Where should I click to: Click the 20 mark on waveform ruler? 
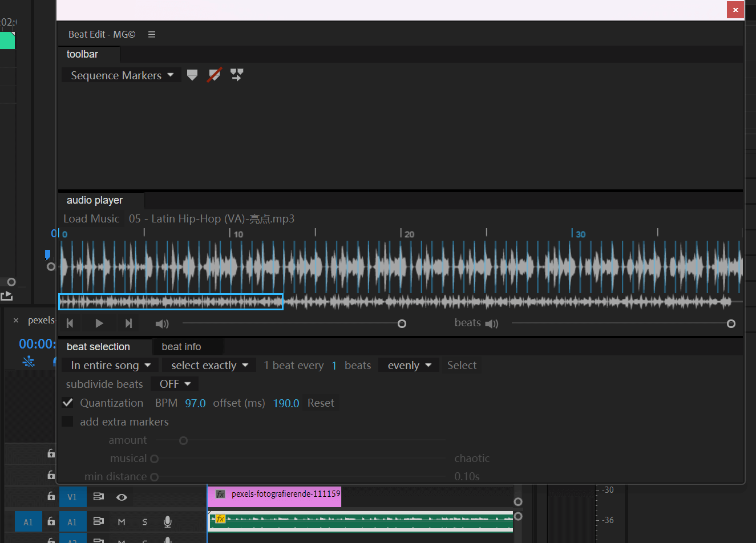click(409, 234)
